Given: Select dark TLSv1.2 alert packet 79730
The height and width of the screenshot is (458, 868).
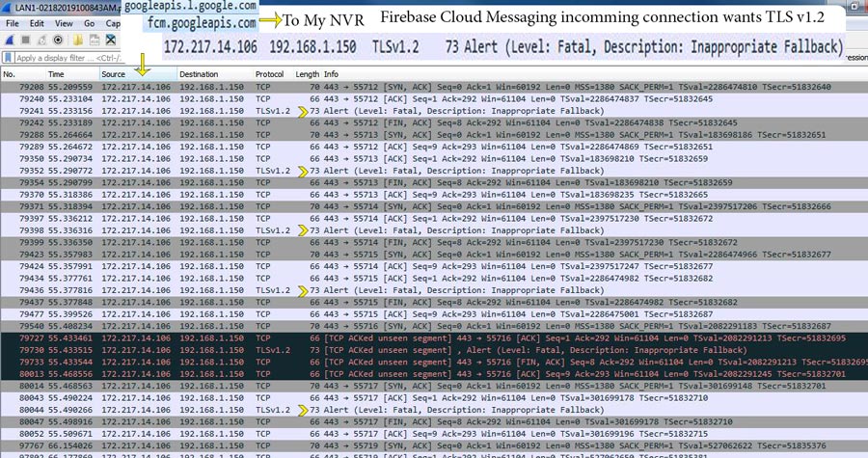Looking at the screenshot, I should click(x=434, y=350).
